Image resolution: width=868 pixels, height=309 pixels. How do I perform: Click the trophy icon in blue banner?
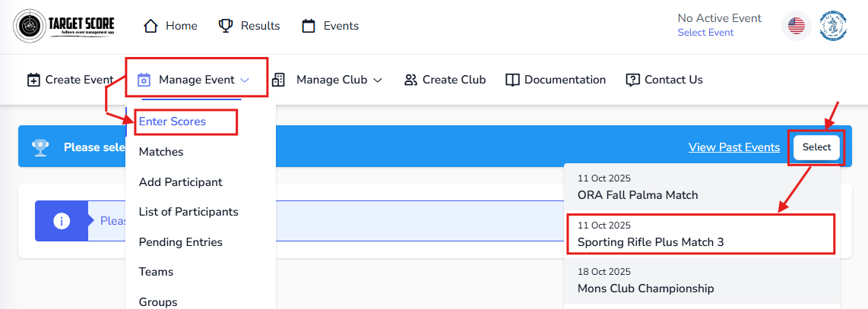tap(40, 147)
